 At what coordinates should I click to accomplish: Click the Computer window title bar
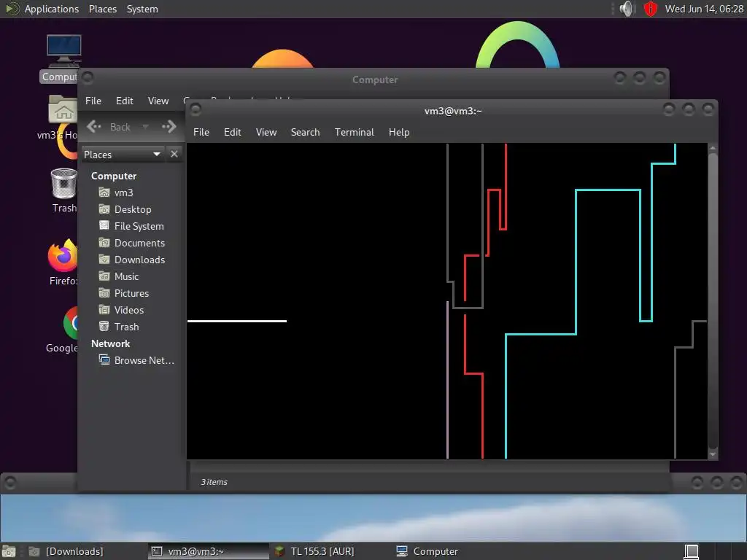pos(374,79)
